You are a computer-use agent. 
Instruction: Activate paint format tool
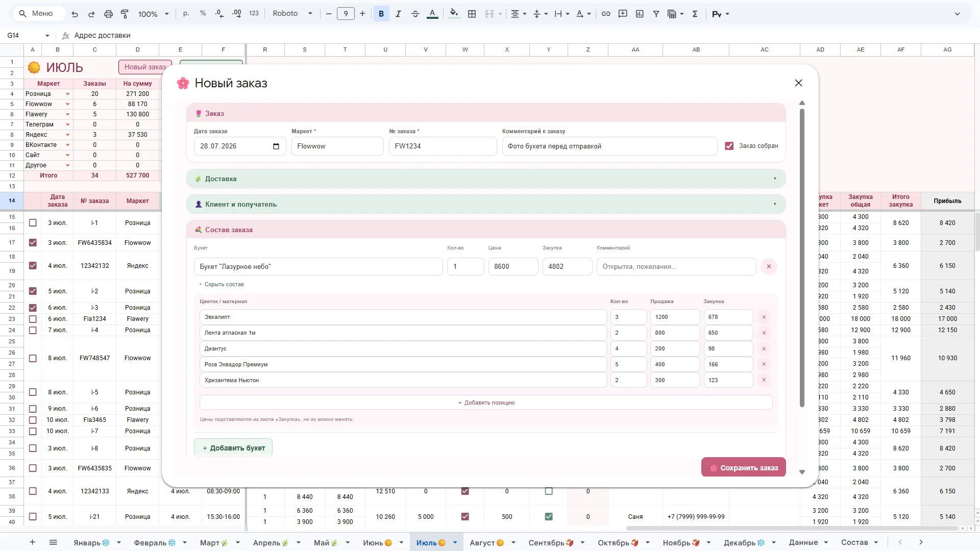[125, 14]
